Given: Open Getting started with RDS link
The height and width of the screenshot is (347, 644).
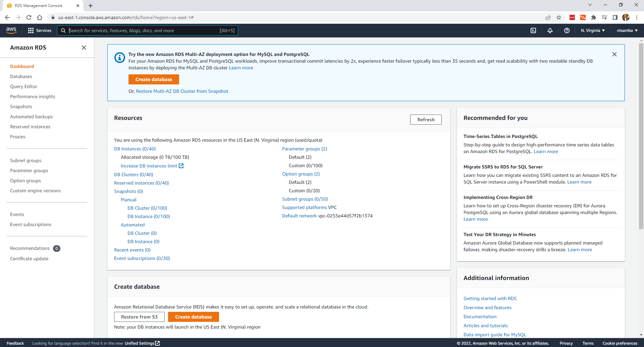Looking at the screenshot, I should pos(490,298).
